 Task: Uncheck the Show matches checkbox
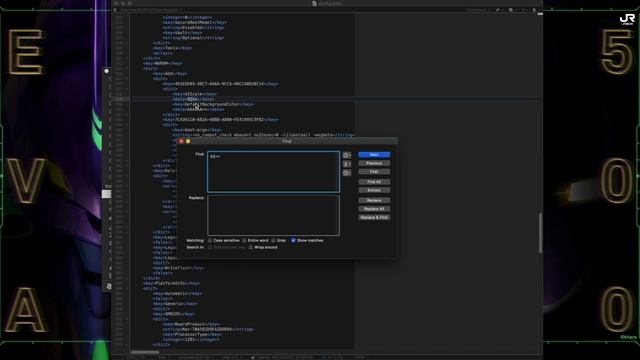pos(293,240)
